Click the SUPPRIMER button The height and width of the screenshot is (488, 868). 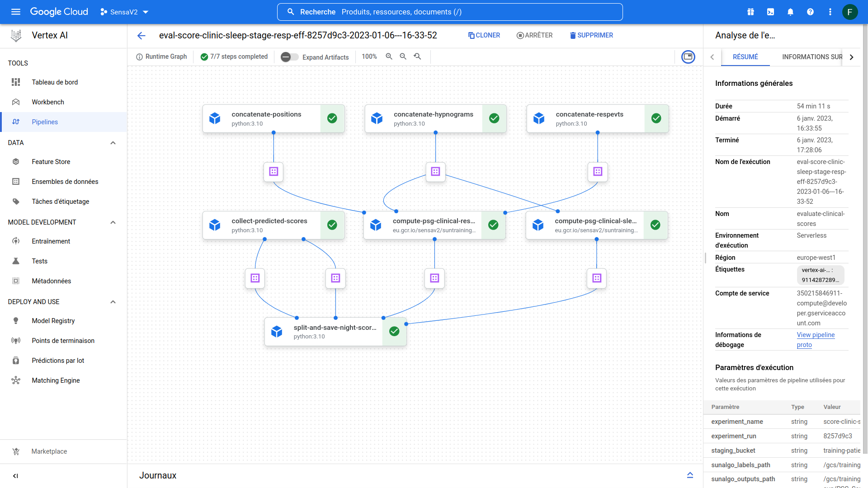(591, 35)
